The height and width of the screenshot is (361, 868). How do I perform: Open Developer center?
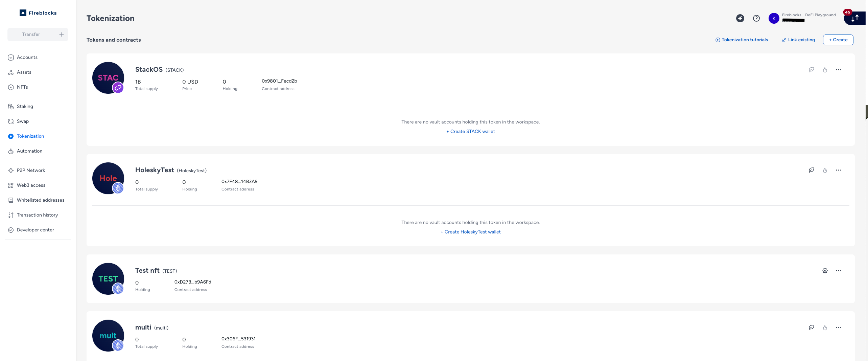(35, 230)
